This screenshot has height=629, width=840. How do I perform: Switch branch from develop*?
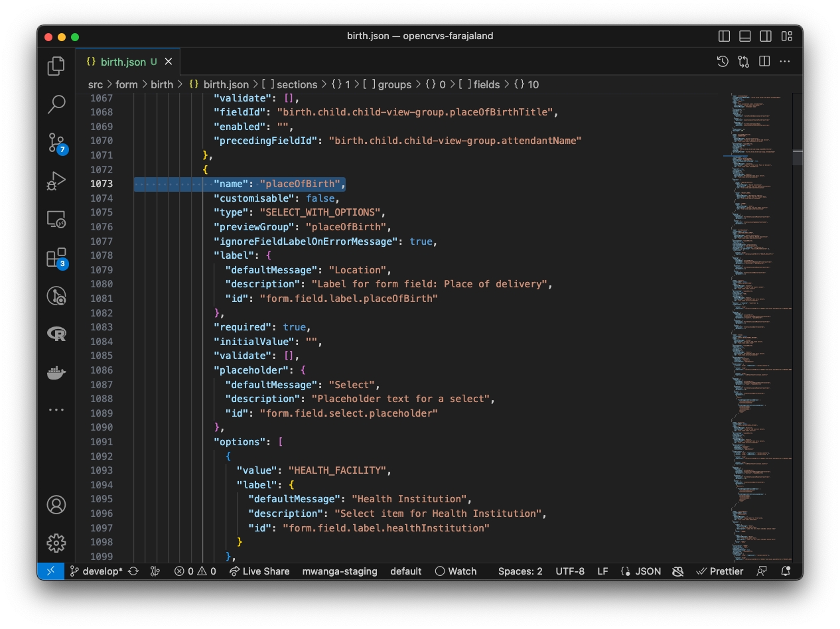click(x=96, y=571)
